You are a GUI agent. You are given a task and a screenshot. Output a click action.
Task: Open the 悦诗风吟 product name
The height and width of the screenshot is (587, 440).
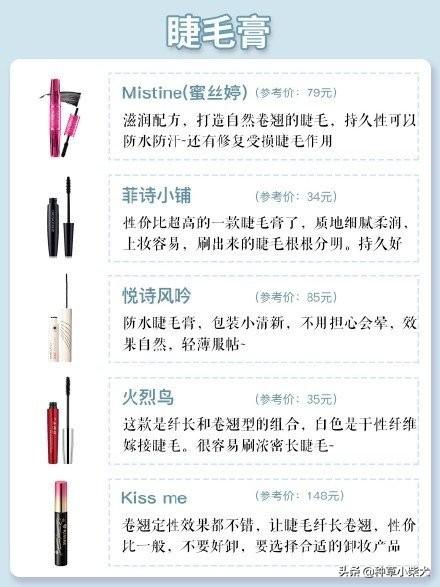(x=157, y=296)
